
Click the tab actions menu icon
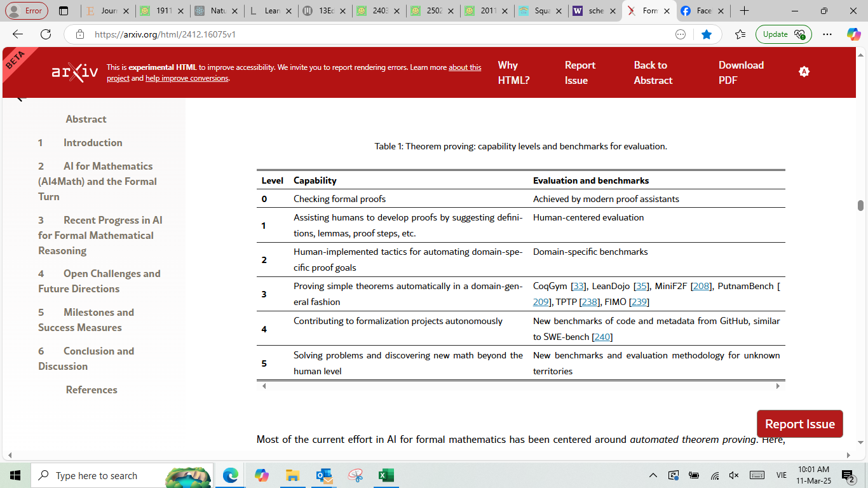click(x=64, y=11)
